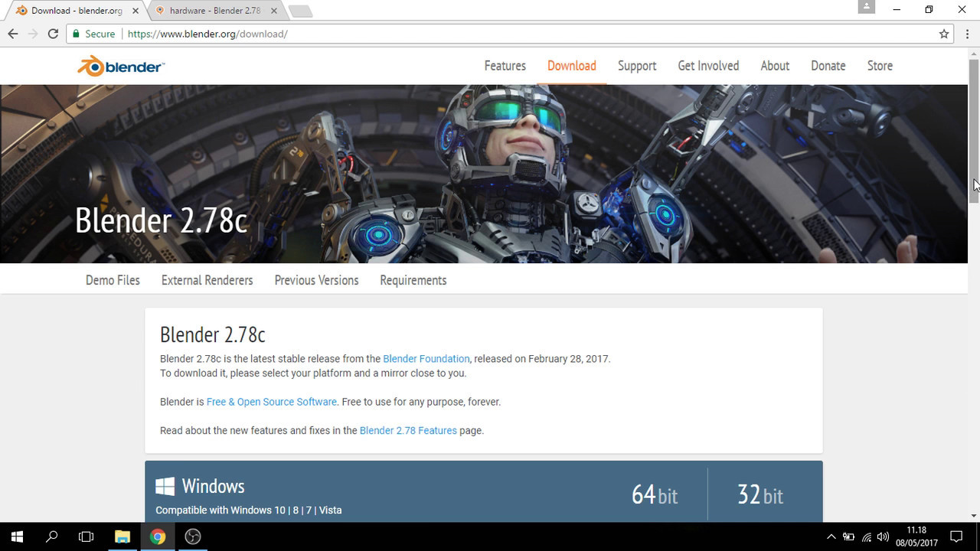Click the volume speaker tray icon

coord(883,536)
